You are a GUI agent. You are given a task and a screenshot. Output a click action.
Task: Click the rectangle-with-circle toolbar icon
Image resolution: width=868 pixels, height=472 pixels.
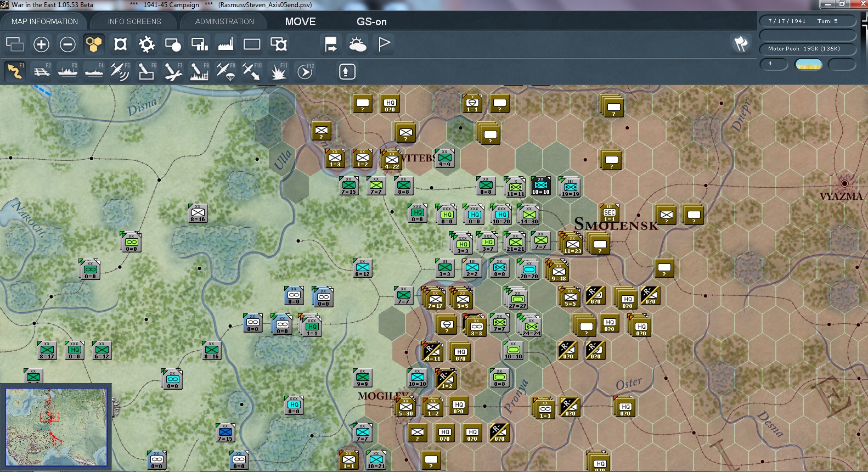(x=173, y=44)
